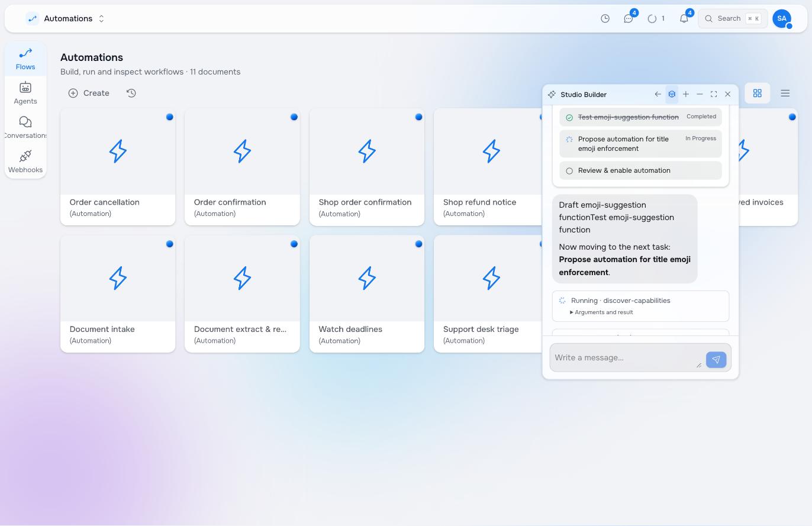
Task: Open version history icon beside Create
Action: [131, 93]
